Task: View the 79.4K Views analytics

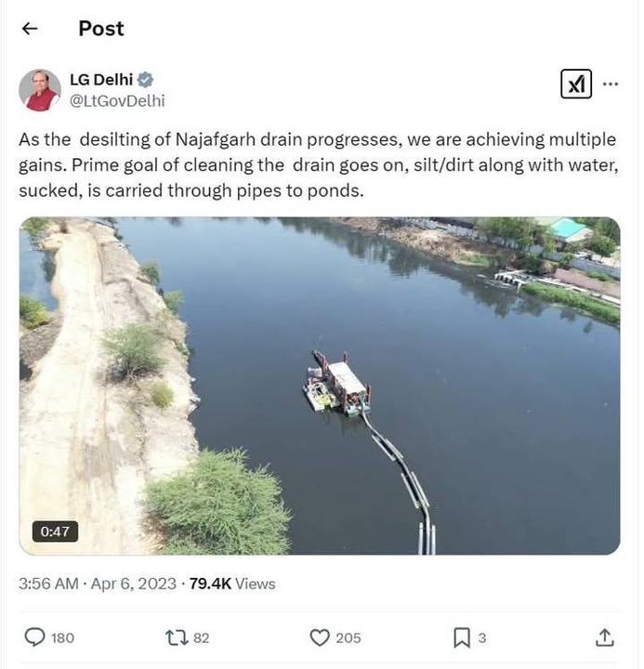Action: [x=232, y=584]
